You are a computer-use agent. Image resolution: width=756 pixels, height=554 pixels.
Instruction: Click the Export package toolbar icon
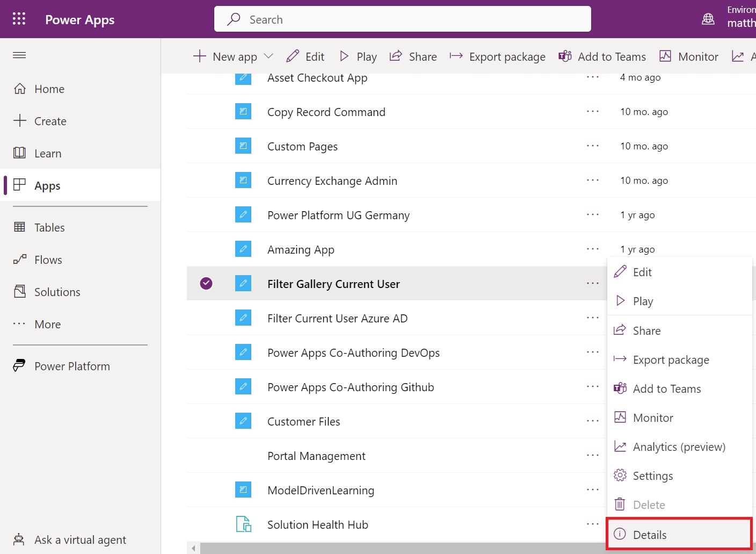[x=456, y=56]
